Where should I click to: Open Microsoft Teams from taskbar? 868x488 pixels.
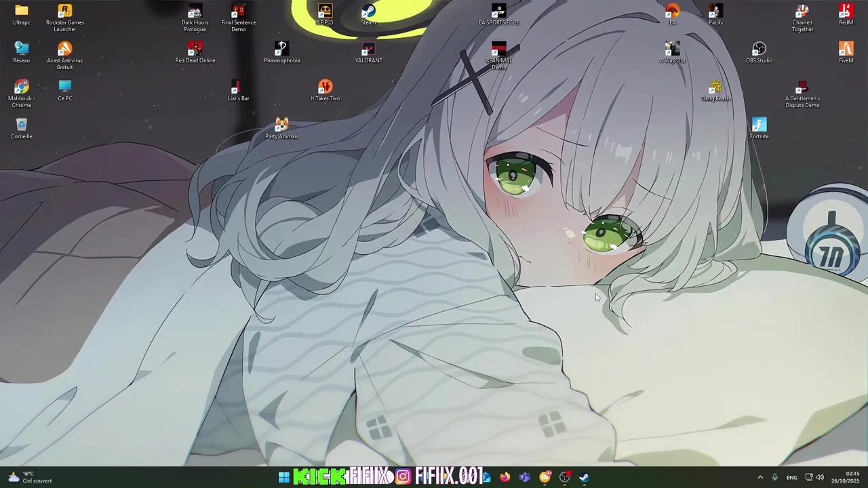[525, 477]
